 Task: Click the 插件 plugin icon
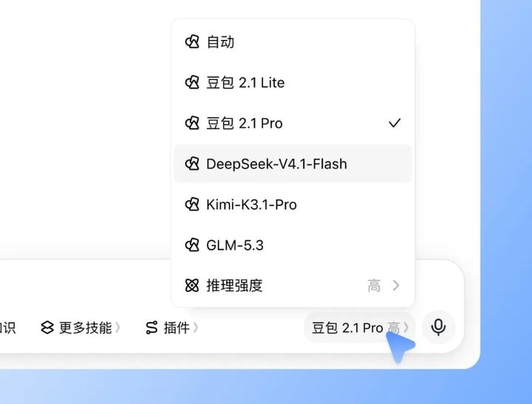tap(151, 328)
